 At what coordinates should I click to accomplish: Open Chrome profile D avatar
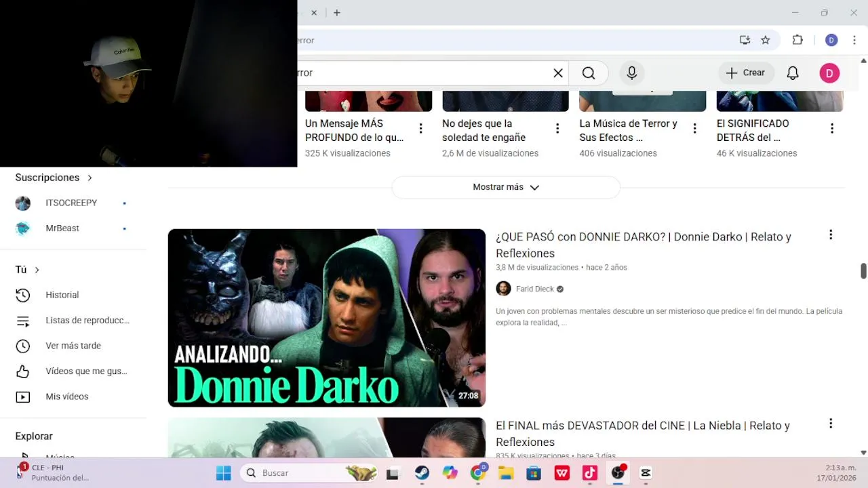(831, 40)
